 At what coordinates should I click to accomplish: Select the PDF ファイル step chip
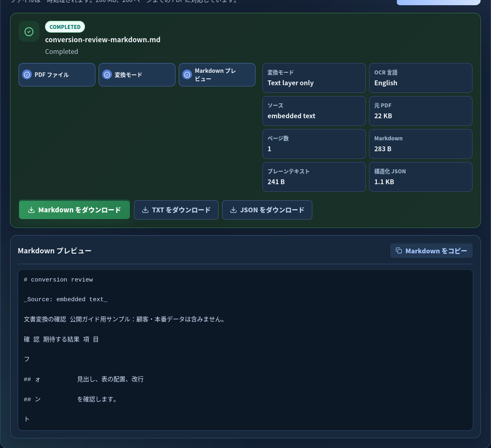pyautogui.click(x=57, y=75)
